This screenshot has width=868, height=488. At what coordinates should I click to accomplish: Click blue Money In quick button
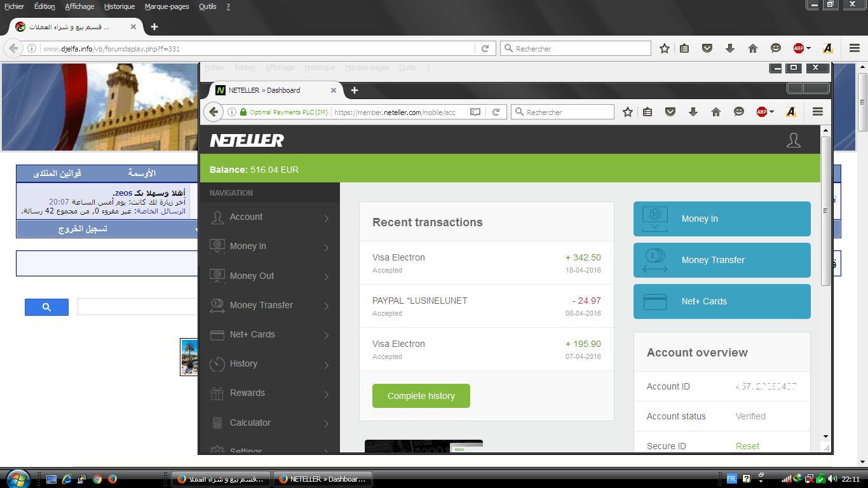coord(722,219)
